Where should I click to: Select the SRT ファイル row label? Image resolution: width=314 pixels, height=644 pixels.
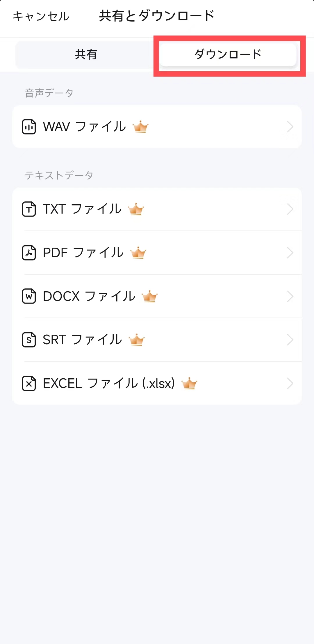(x=82, y=340)
